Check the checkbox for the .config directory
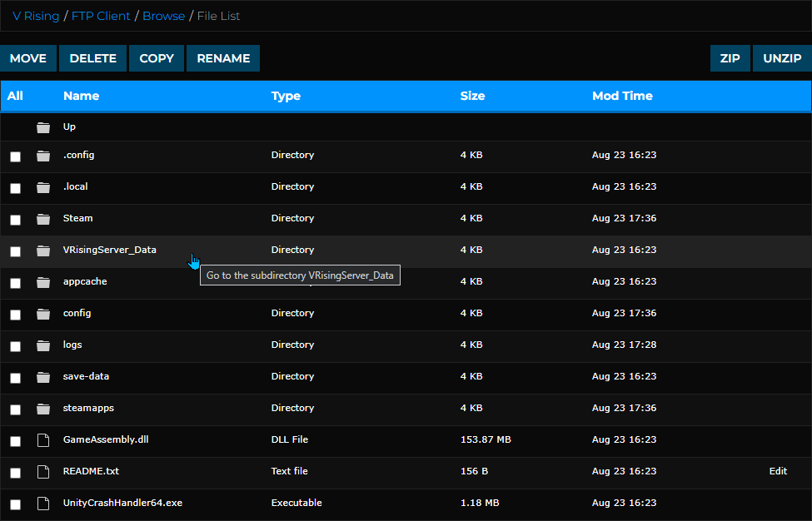The width and height of the screenshot is (812, 521). point(15,156)
